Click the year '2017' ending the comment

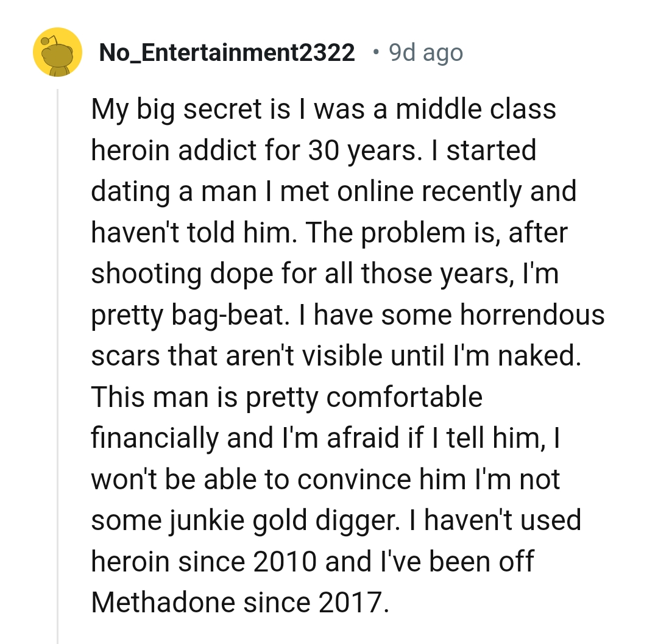click(352, 602)
